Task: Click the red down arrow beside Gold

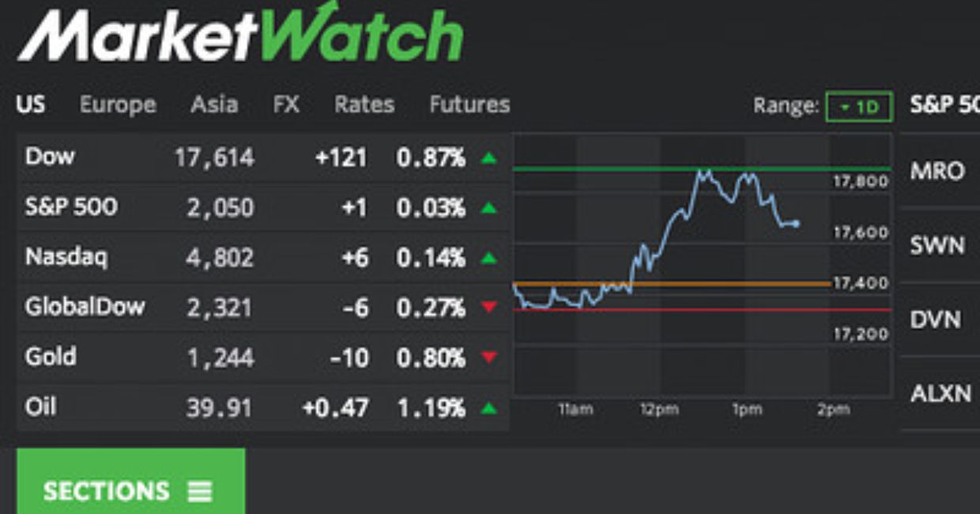Action: pyautogui.click(x=490, y=357)
